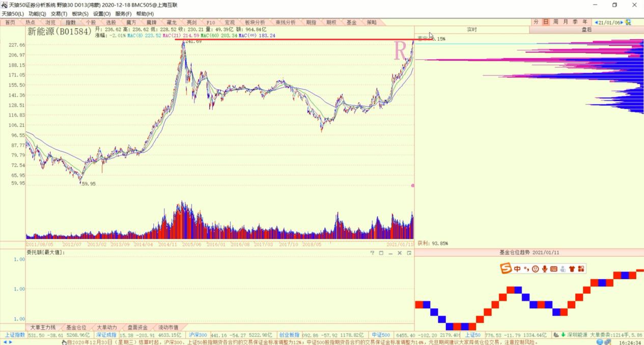
Task: Open the Sogou toolbox grid icon
Action: (x=581, y=269)
